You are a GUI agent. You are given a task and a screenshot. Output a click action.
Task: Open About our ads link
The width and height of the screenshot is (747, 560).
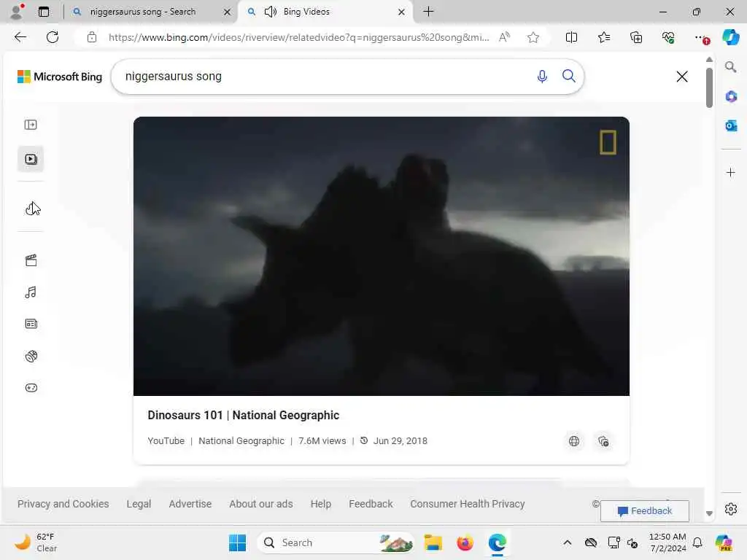click(x=261, y=504)
